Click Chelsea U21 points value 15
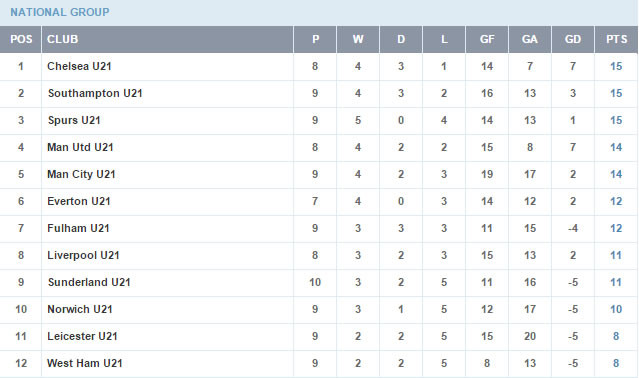 click(x=616, y=66)
